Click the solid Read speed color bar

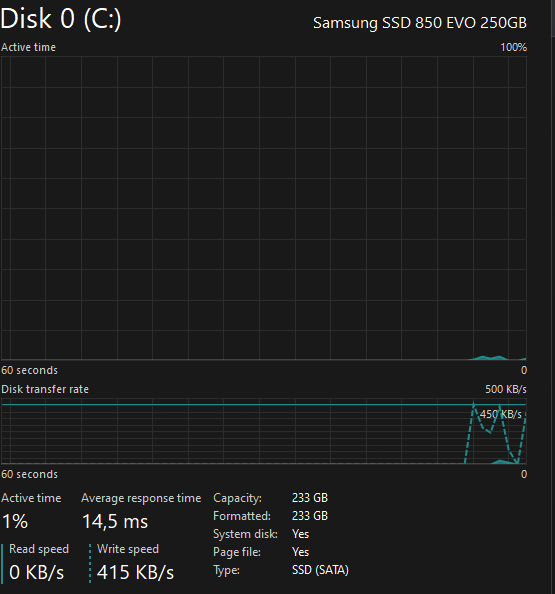2,563
